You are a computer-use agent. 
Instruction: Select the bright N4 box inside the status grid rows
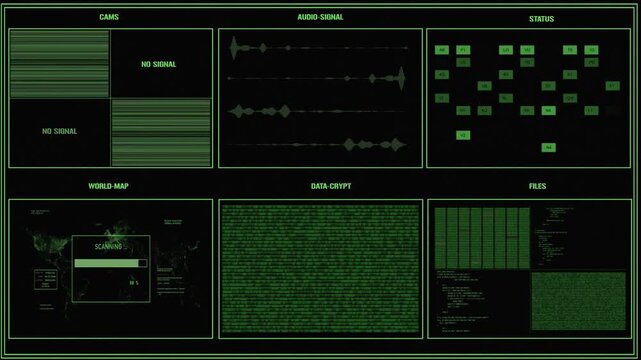[549, 111]
